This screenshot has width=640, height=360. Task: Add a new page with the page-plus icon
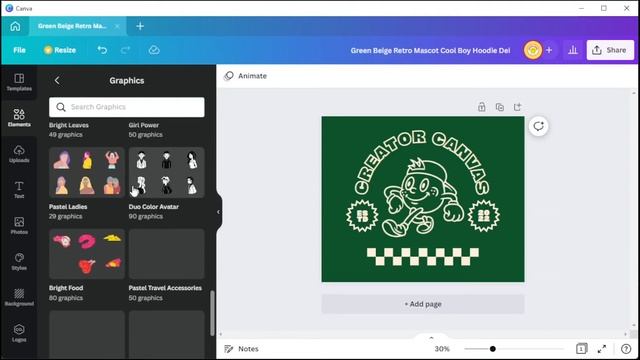517,107
